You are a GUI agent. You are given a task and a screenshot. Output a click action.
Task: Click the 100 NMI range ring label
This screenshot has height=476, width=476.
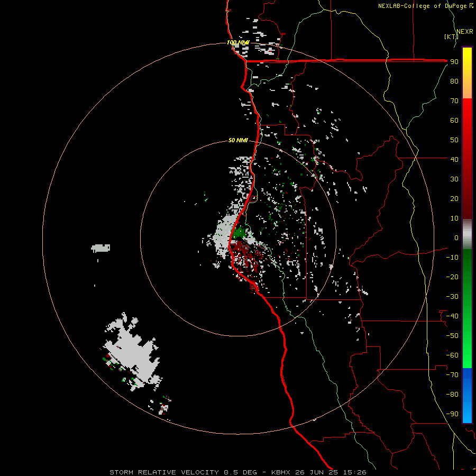pyautogui.click(x=239, y=42)
